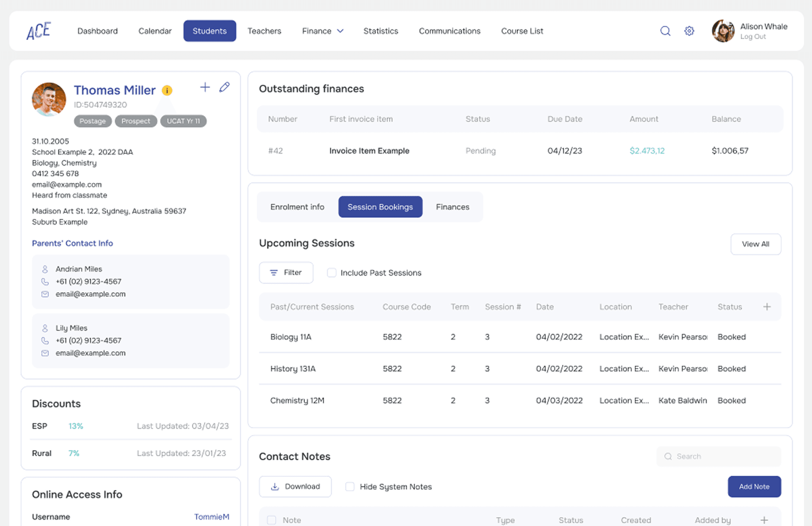812x526 pixels.
Task: Edit Thomas Miller's profile with the pencil icon
Action: 225,87
